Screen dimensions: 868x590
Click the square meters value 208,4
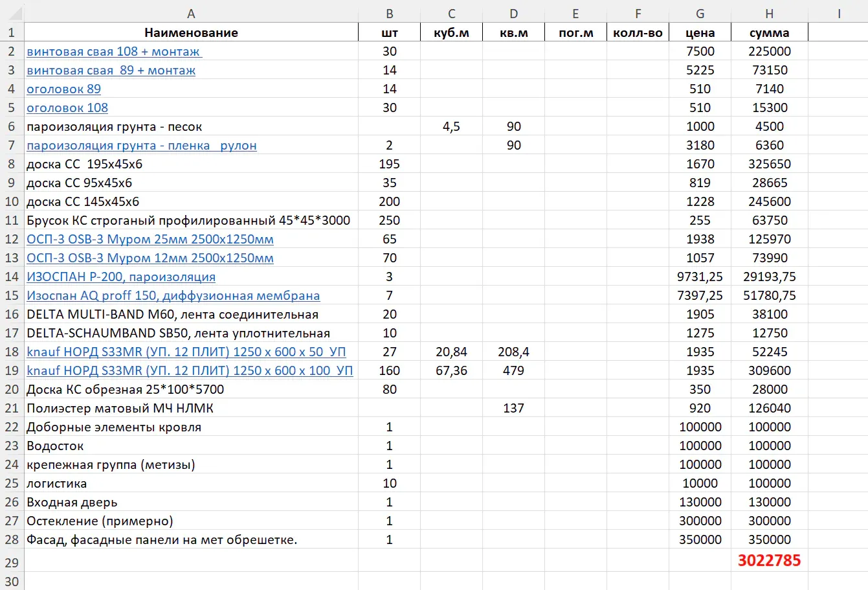point(514,352)
